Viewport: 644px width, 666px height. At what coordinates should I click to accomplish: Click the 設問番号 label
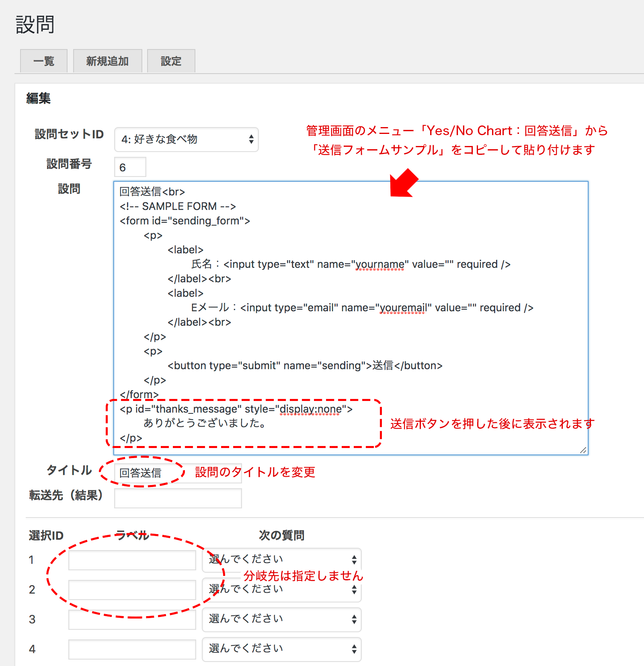[x=69, y=164]
